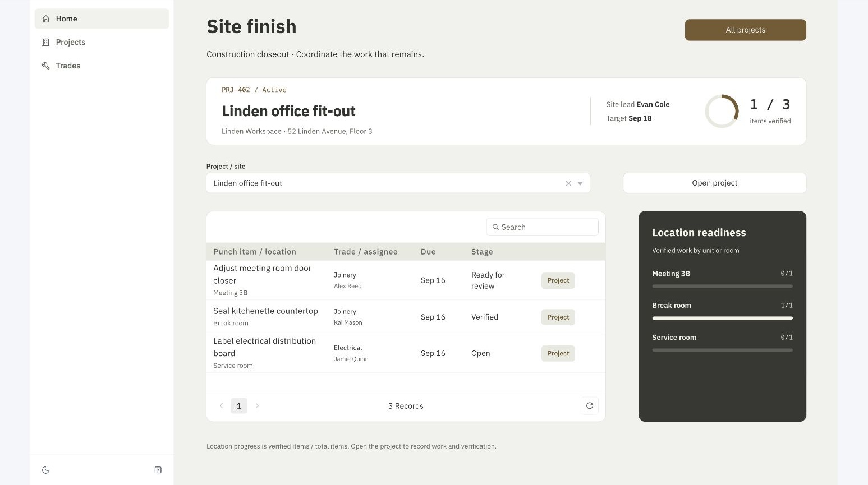Screen dimensions: 868x485
Task: Click the 'Ready for review' stage cell
Action: click(x=488, y=280)
